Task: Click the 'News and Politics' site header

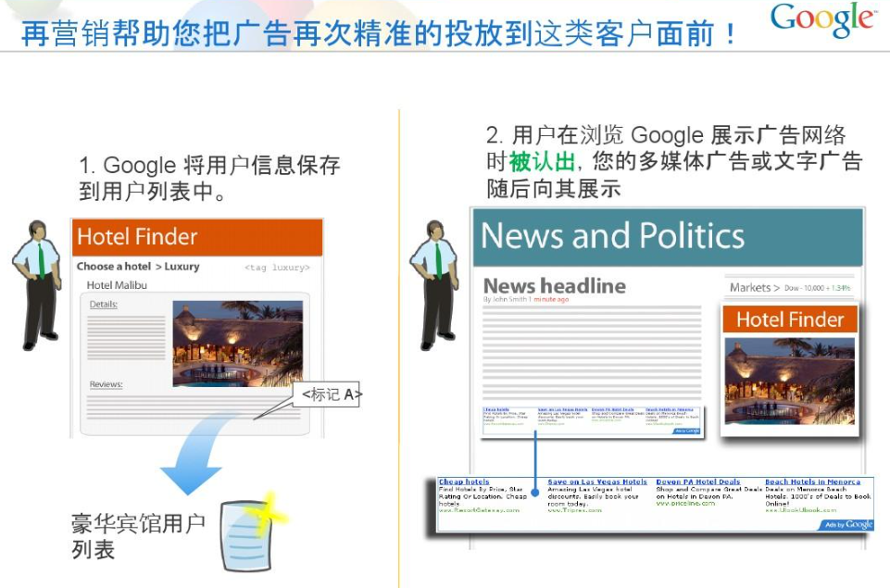Action: (x=668, y=237)
